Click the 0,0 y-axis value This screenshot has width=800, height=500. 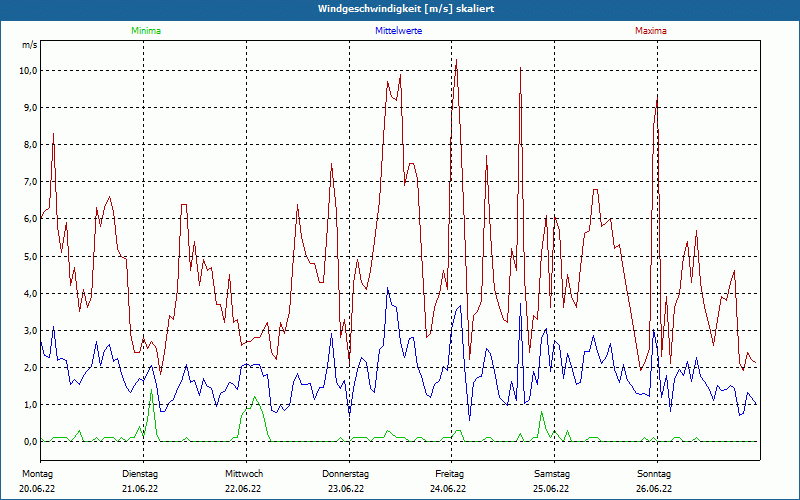pyautogui.click(x=30, y=442)
